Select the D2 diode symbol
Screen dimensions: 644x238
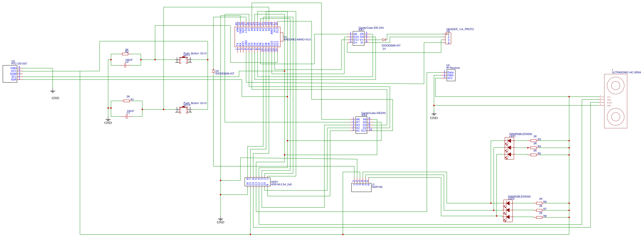point(213,71)
